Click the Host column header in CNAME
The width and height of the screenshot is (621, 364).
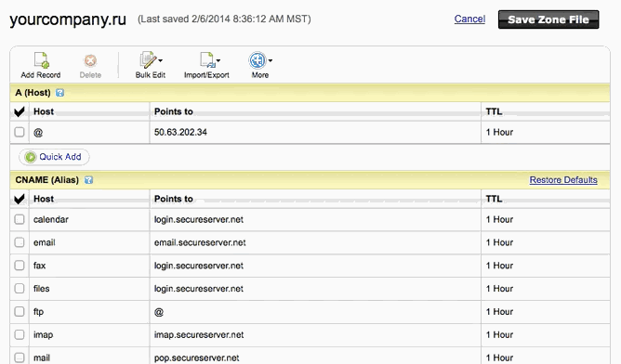click(44, 199)
